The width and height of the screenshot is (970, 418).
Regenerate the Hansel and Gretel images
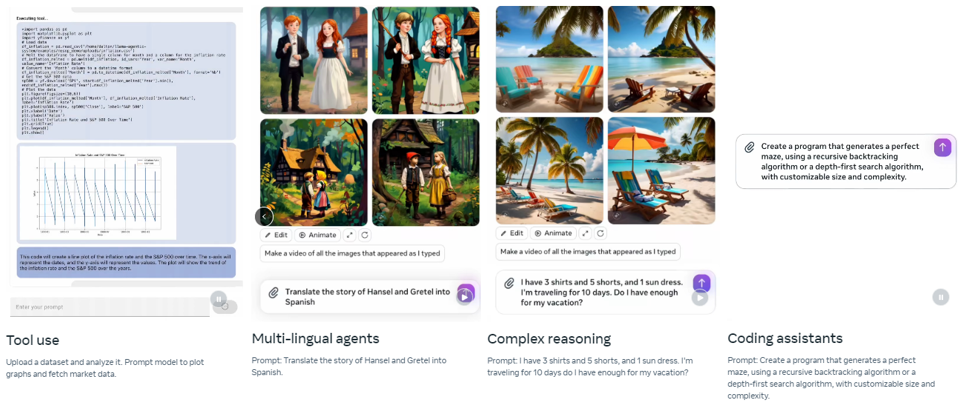[364, 235]
